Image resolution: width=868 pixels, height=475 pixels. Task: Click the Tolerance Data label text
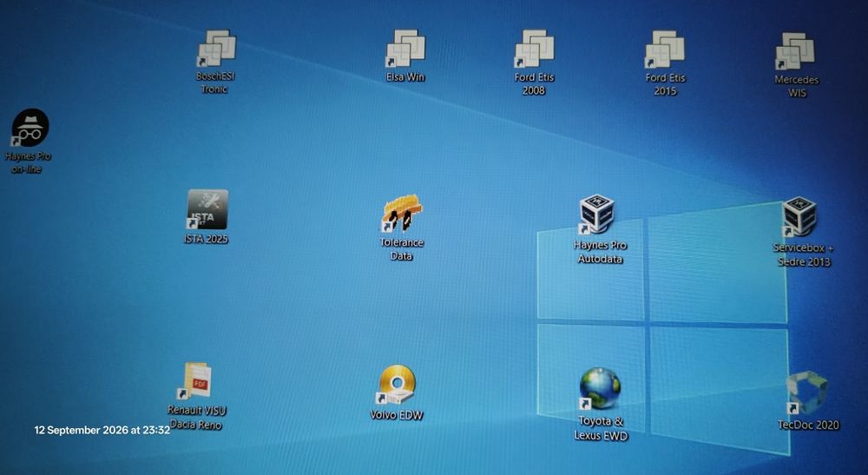pyautogui.click(x=401, y=249)
